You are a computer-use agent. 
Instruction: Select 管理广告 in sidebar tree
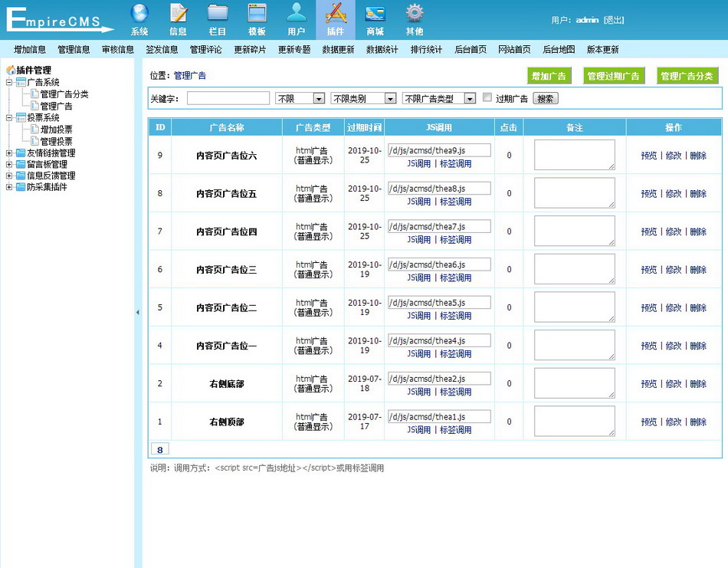pyautogui.click(x=56, y=106)
